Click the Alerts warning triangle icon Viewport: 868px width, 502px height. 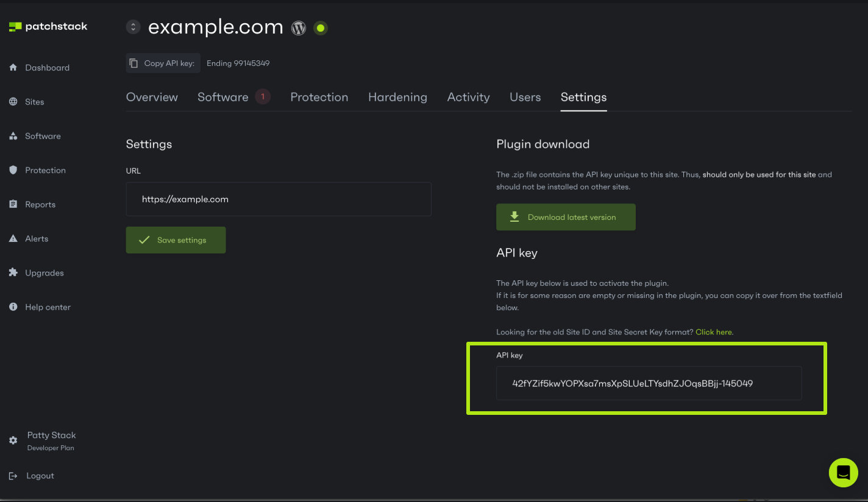(x=13, y=238)
